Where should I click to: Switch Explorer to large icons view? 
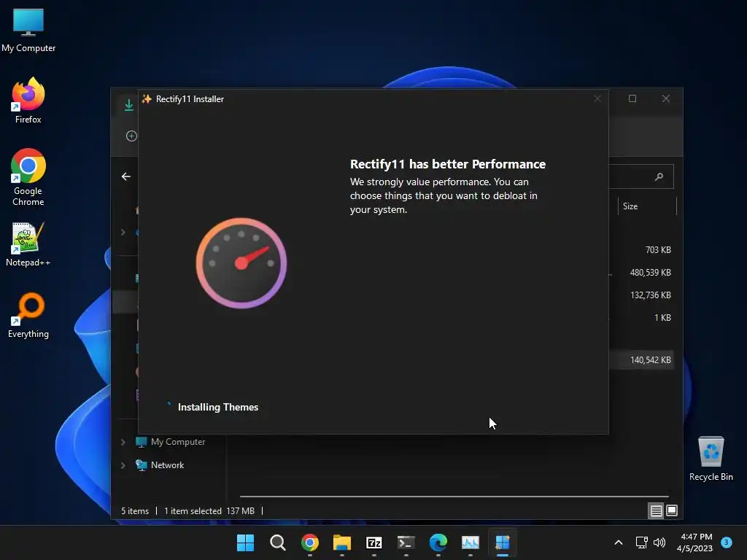tap(672, 511)
